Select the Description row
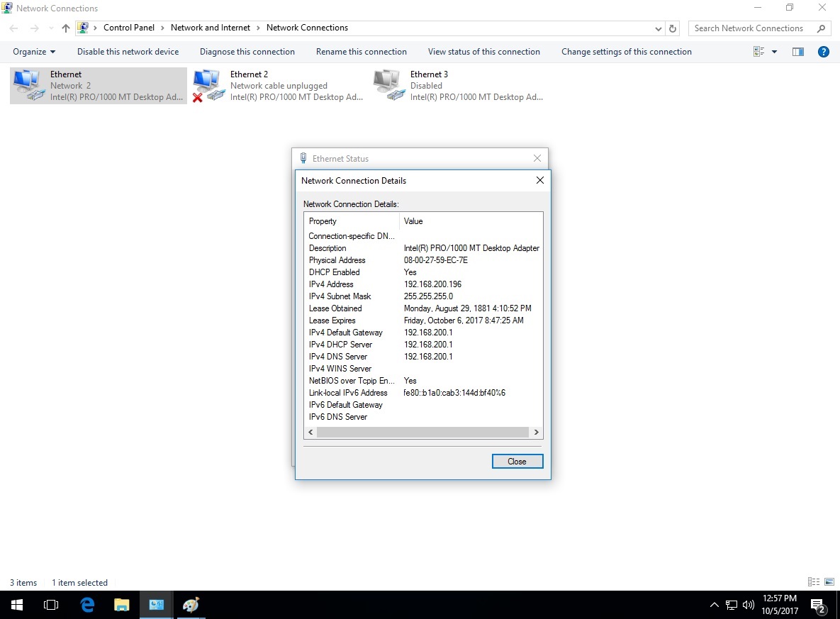This screenshot has width=840, height=619. click(423, 248)
